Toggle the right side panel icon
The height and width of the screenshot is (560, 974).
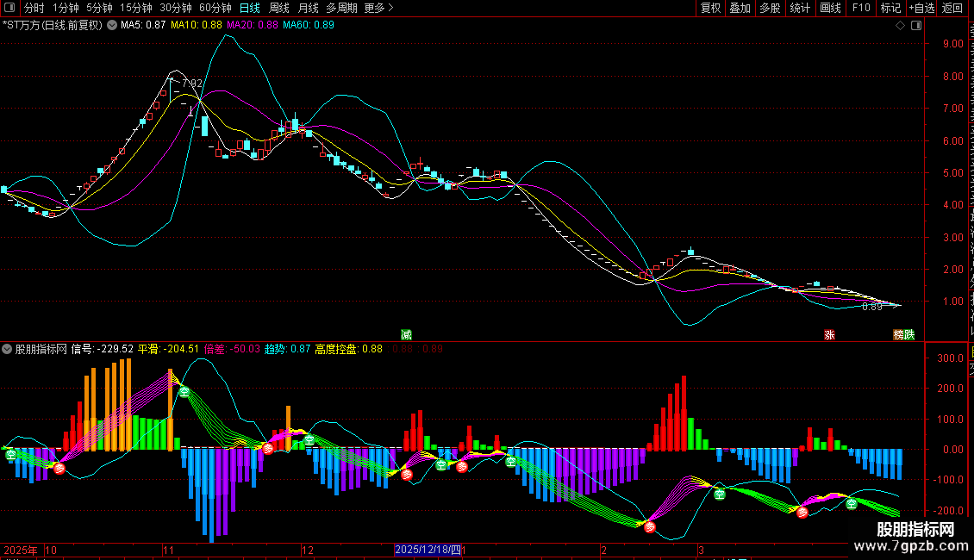point(916,26)
